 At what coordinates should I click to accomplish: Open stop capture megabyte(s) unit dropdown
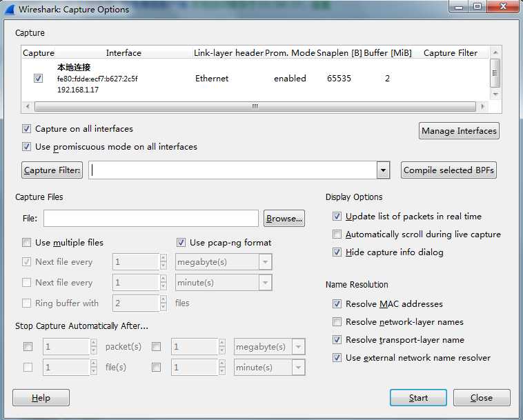pos(298,347)
